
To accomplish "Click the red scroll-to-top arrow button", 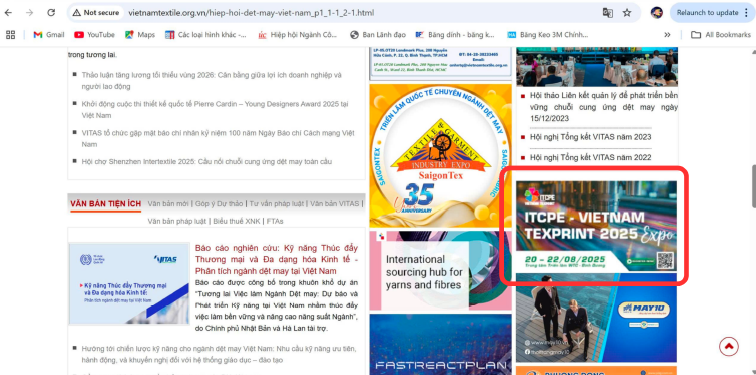I will point(729,346).
